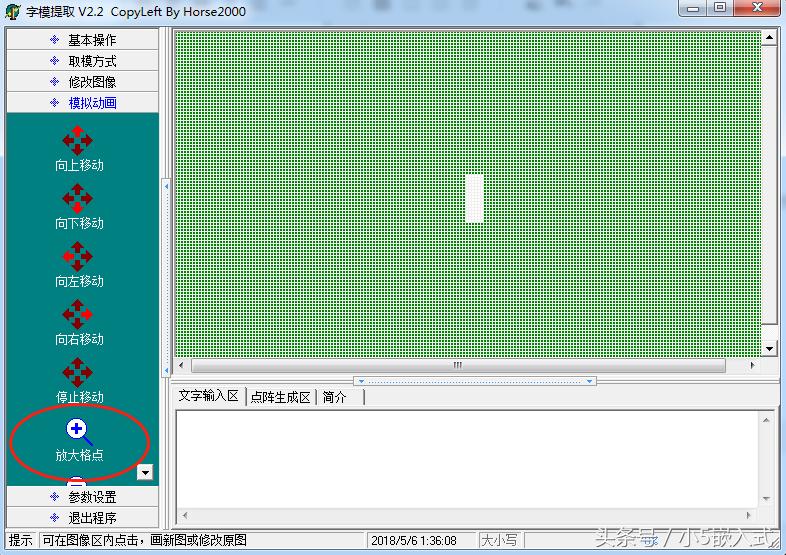Open the 修改图像 panel section
This screenshot has width=786, height=555.
pos(83,82)
